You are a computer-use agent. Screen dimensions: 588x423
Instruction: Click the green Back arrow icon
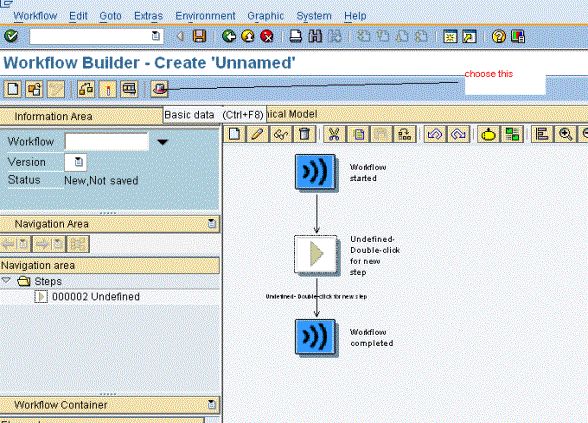[229, 36]
